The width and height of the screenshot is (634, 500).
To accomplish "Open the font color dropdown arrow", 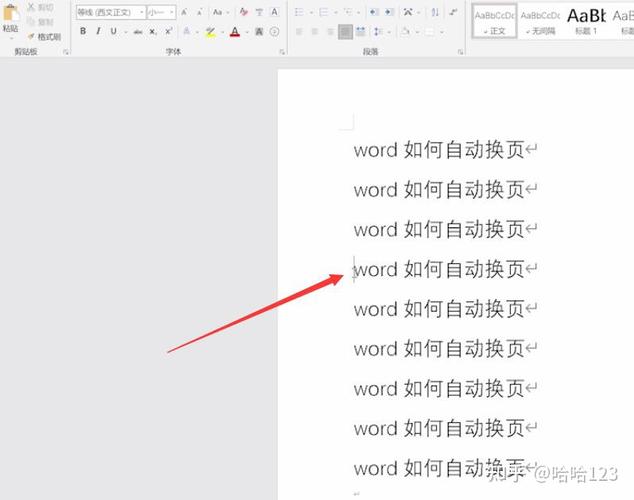I will [x=247, y=32].
